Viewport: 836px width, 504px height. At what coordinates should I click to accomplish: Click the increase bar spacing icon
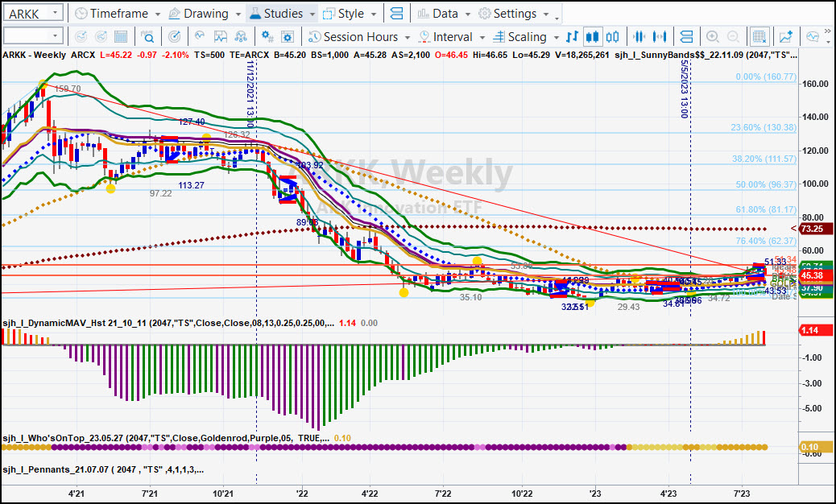(x=660, y=36)
